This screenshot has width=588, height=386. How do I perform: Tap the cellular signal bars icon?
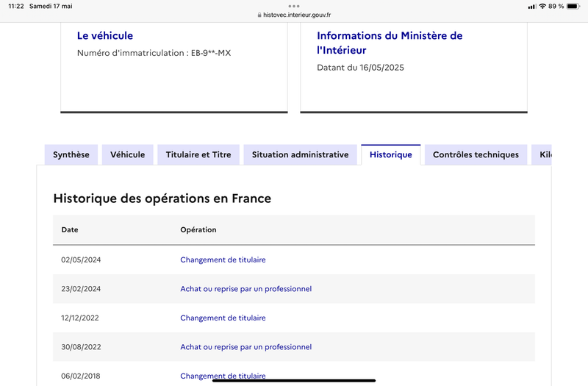[x=531, y=6]
